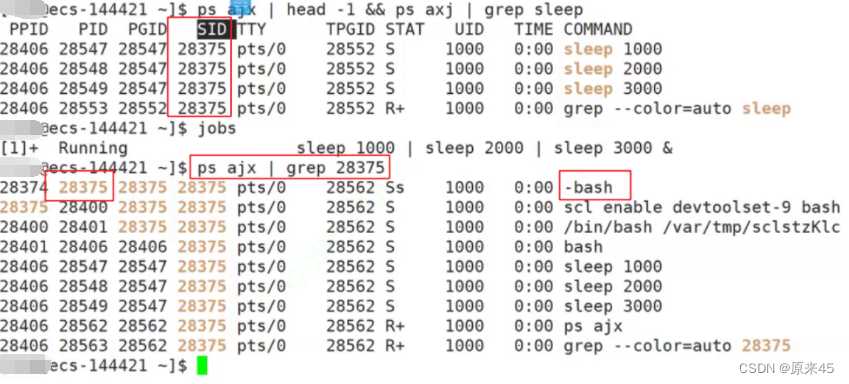The image size is (849, 384).
Task: Click the 'grep --color=auto 28375' entry
Action: tap(677, 346)
